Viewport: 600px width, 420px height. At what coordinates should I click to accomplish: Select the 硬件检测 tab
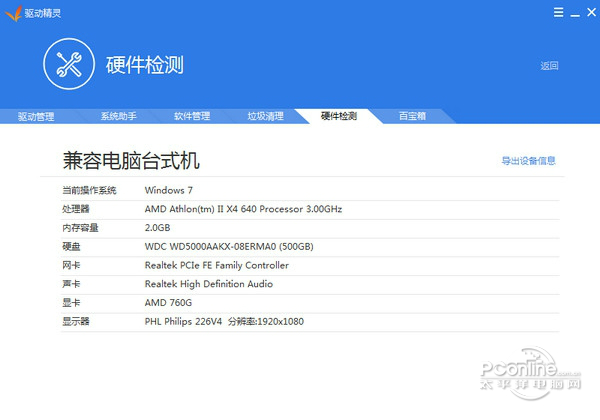click(x=339, y=116)
